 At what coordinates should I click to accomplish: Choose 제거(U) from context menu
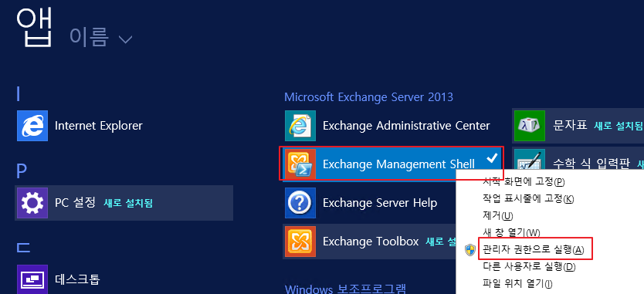(498, 215)
